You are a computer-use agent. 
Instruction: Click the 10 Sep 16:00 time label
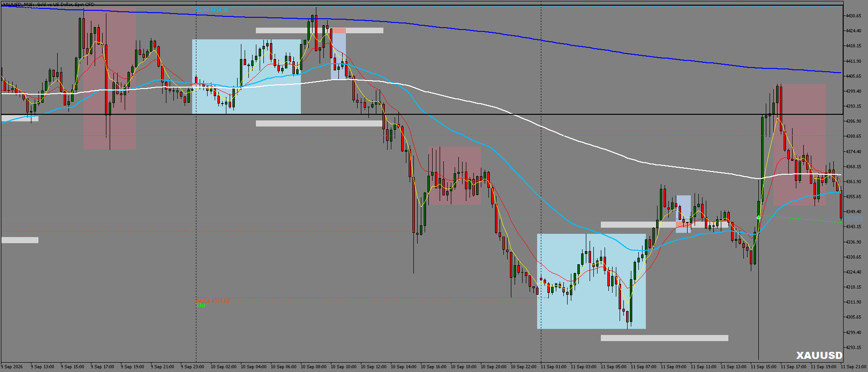tap(434, 367)
